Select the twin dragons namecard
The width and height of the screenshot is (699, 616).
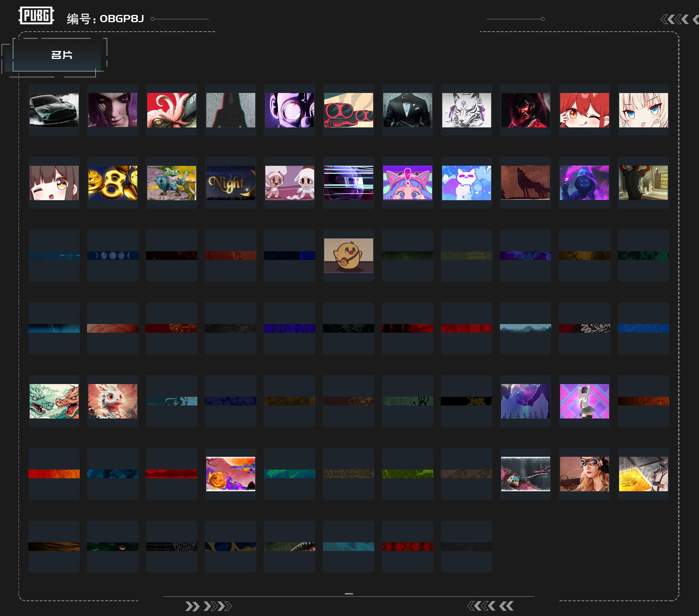[x=54, y=401]
